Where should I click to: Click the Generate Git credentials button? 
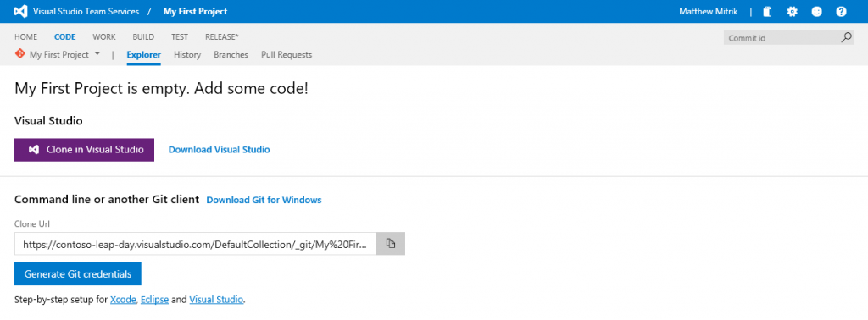pos(77,274)
